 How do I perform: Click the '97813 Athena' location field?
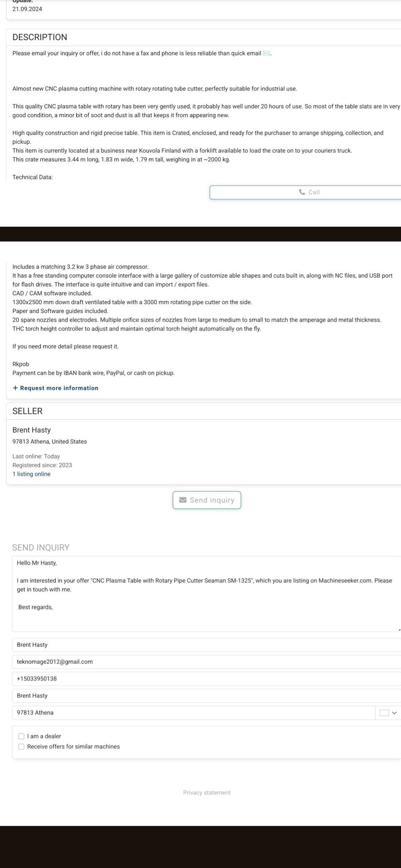(x=192, y=713)
